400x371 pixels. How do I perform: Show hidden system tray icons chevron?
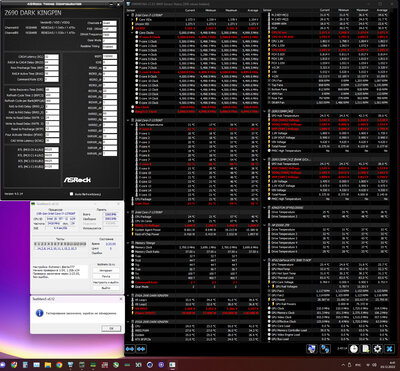click(x=342, y=365)
